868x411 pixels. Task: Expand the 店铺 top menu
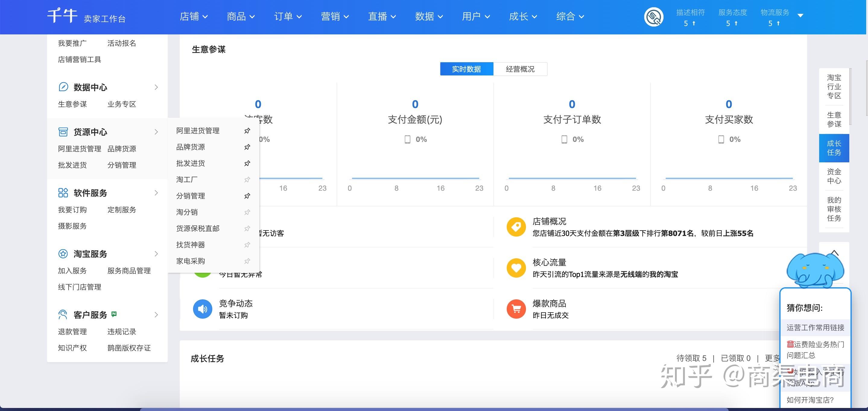coord(194,16)
